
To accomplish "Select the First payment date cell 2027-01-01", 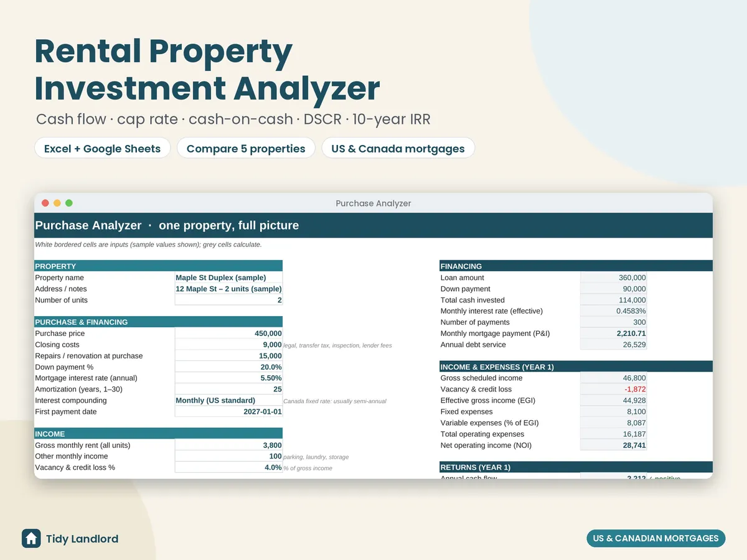I will [x=228, y=412].
